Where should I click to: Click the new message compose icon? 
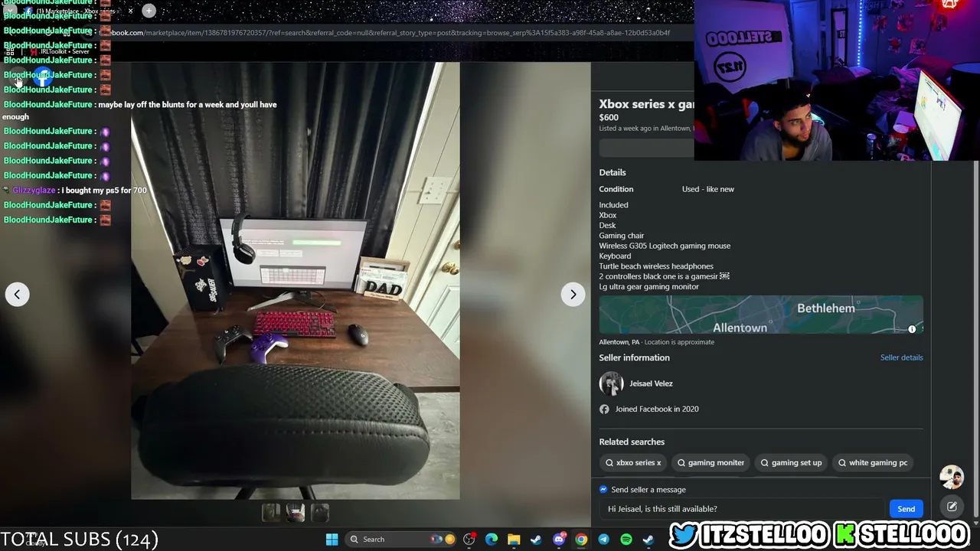tap(952, 507)
